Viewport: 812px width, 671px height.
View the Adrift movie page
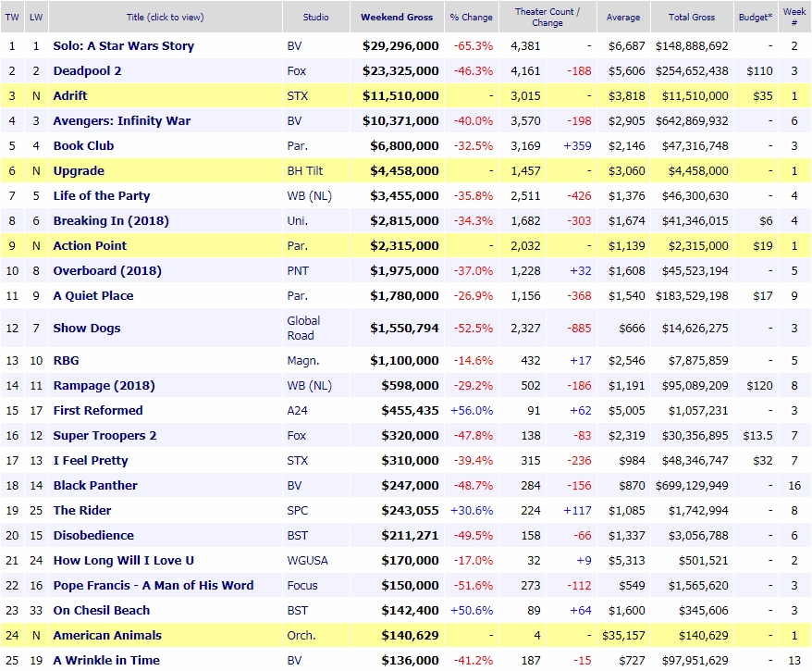click(x=70, y=96)
